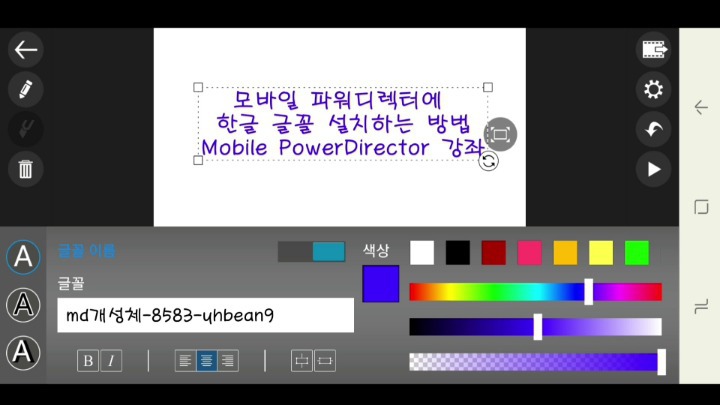Select the top font face A tab
This screenshot has width=720, height=405.
click(23, 257)
